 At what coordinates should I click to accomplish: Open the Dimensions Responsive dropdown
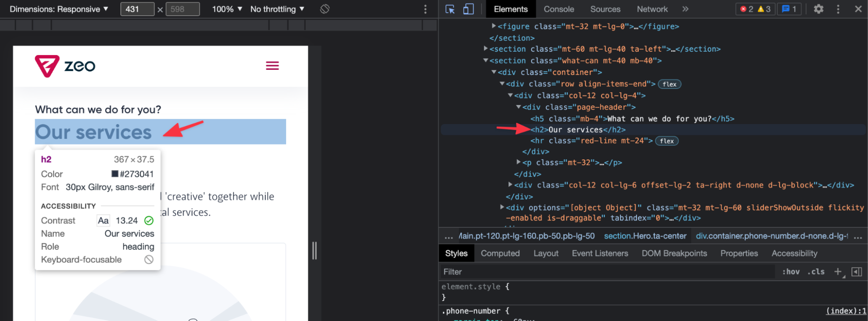pos(59,9)
